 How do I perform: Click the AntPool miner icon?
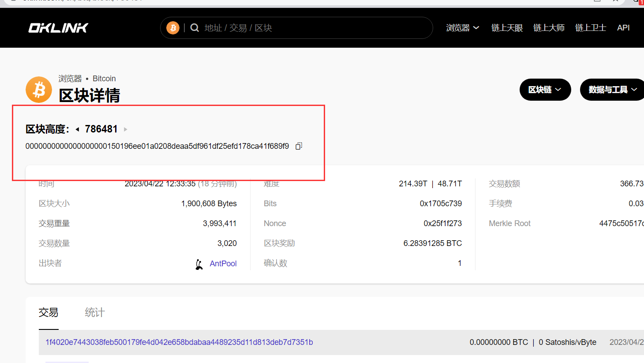(x=199, y=264)
